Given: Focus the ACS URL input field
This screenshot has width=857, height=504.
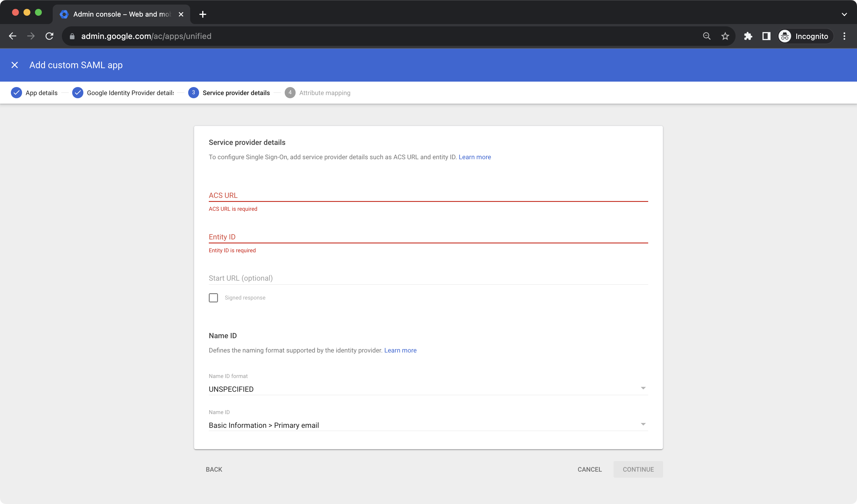Looking at the screenshot, I should click(x=428, y=195).
